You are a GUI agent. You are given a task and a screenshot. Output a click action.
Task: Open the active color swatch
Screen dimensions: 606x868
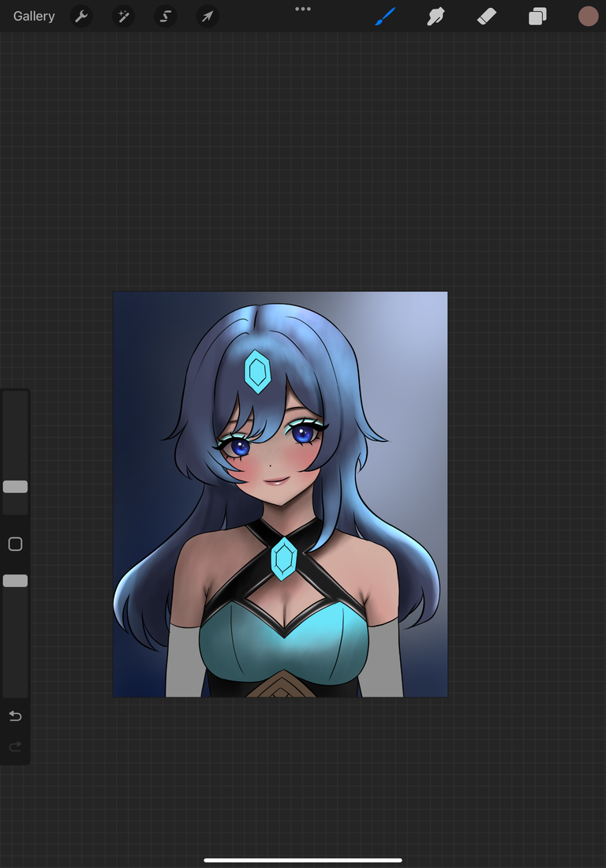[589, 16]
